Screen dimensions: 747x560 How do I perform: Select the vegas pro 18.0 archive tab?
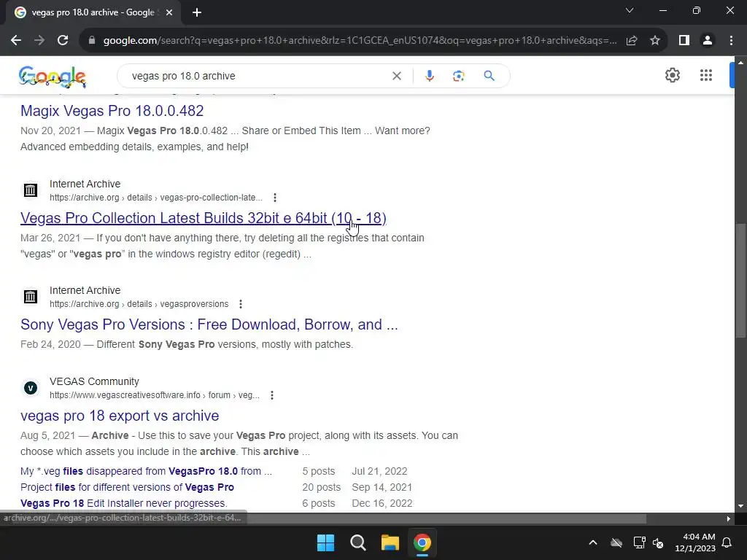tap(93, 12)
